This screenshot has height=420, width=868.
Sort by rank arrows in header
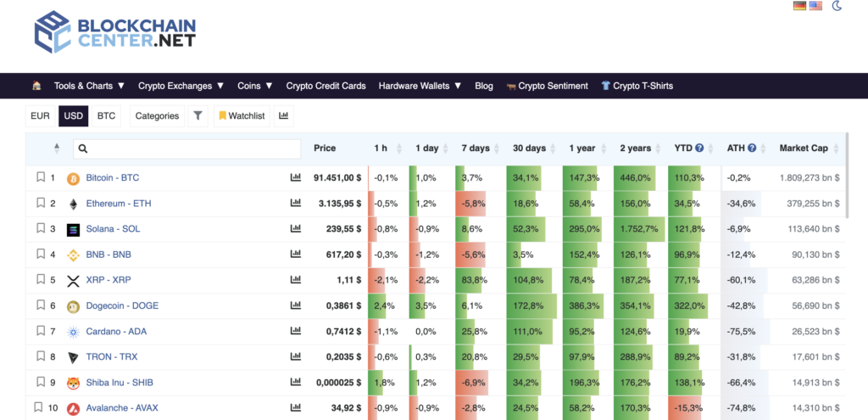pyautogui.click(x=57, y=148)
